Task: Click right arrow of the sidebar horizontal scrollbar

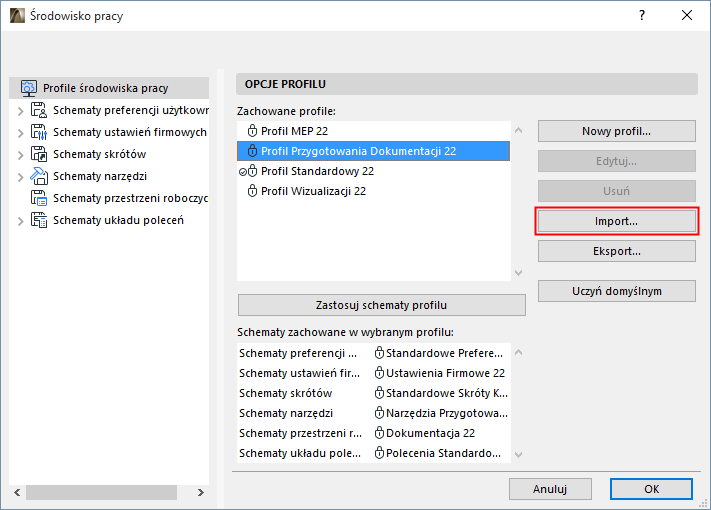Action: click(201, 492)
